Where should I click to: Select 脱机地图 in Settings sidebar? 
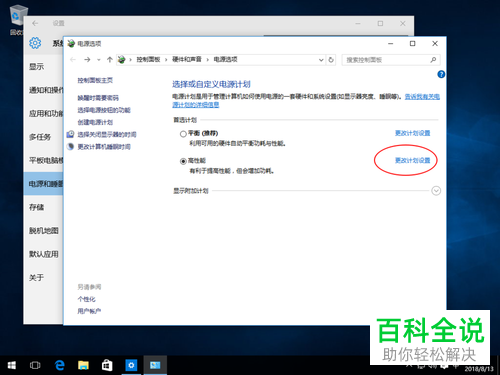point(44,231)
